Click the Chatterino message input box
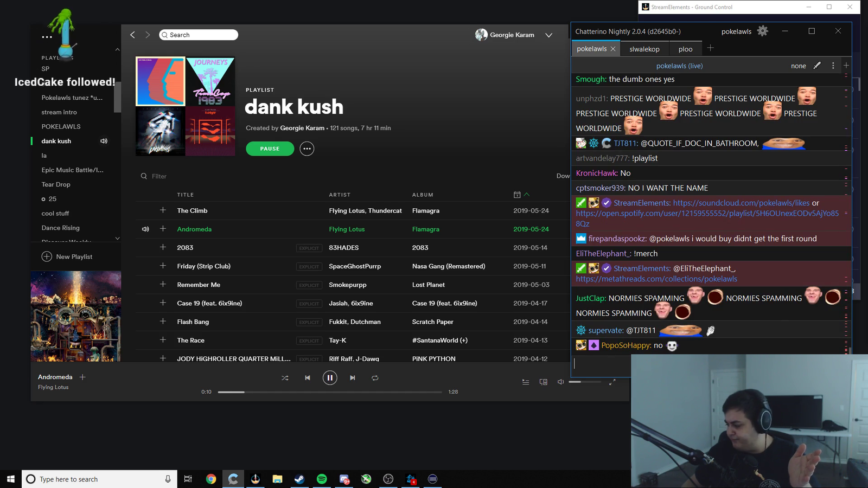868x488 pixels. point(601,365)
